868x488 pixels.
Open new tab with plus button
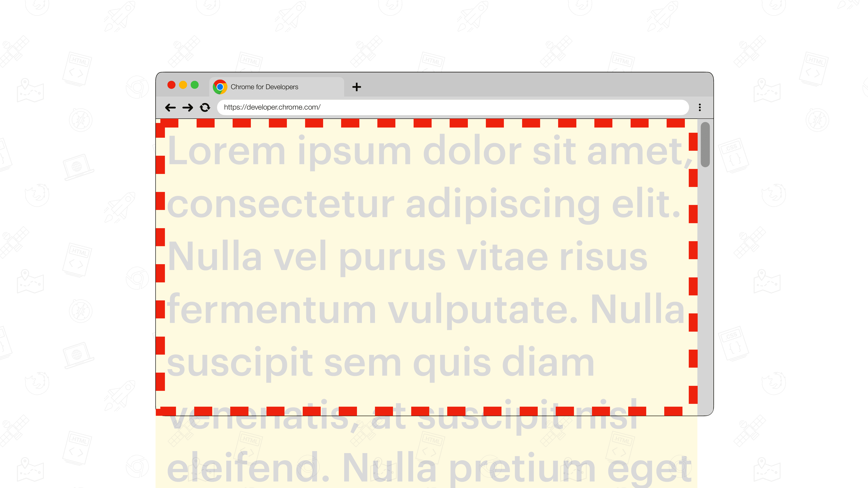coord(357,86)
